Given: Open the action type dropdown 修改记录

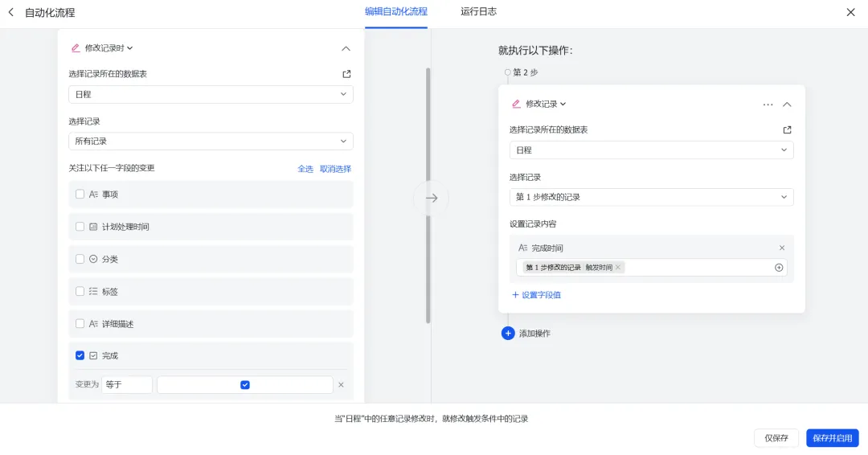Looking at the screenshot, I should coord(546,104).
